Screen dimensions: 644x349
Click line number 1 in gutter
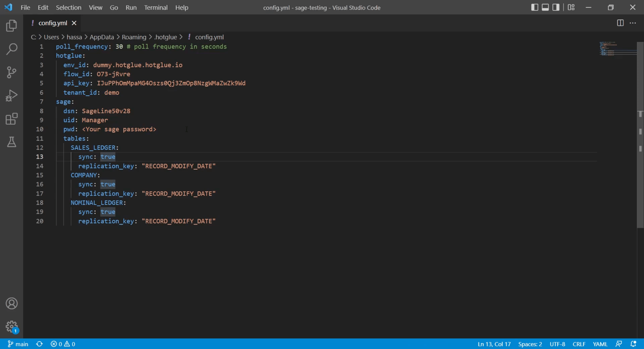click(42, 46)
